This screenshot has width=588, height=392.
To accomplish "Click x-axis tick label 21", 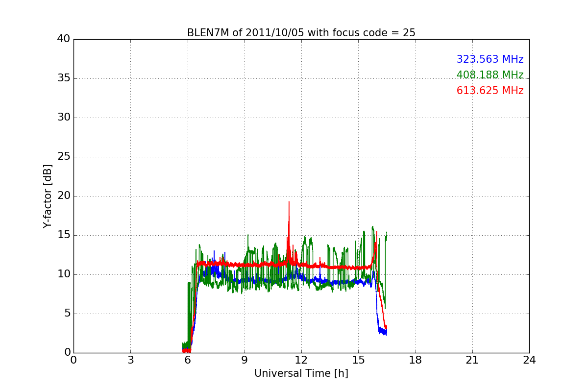I will point(472,360).
